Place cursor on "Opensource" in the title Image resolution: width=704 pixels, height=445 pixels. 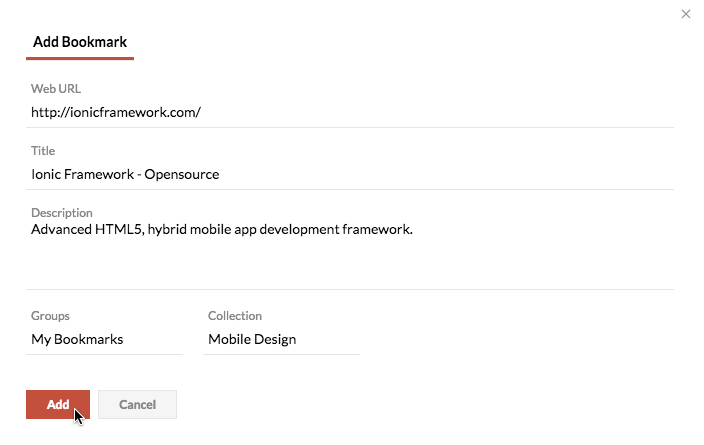click(182, 174)
